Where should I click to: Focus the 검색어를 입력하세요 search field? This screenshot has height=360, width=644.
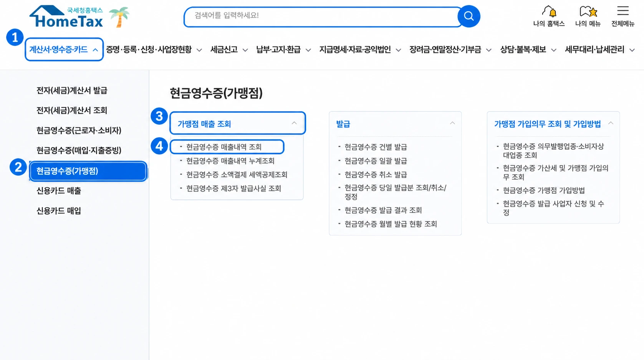point(323,17)
